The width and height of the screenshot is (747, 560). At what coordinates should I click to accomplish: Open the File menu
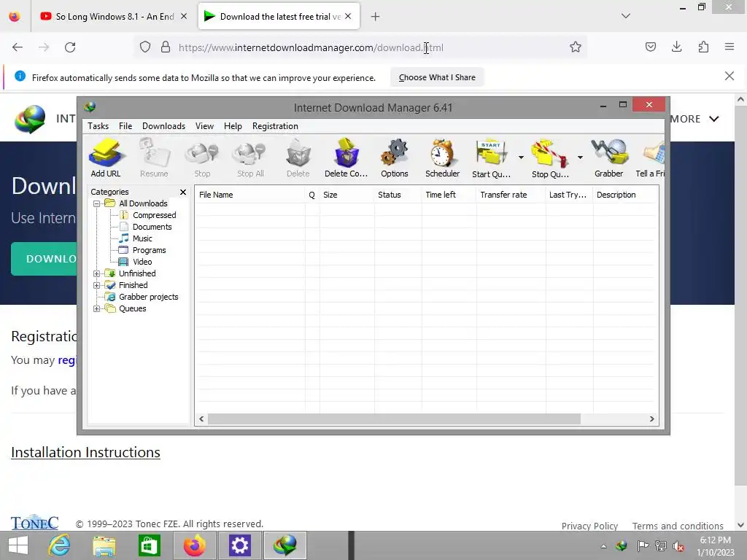pos(125,126)
